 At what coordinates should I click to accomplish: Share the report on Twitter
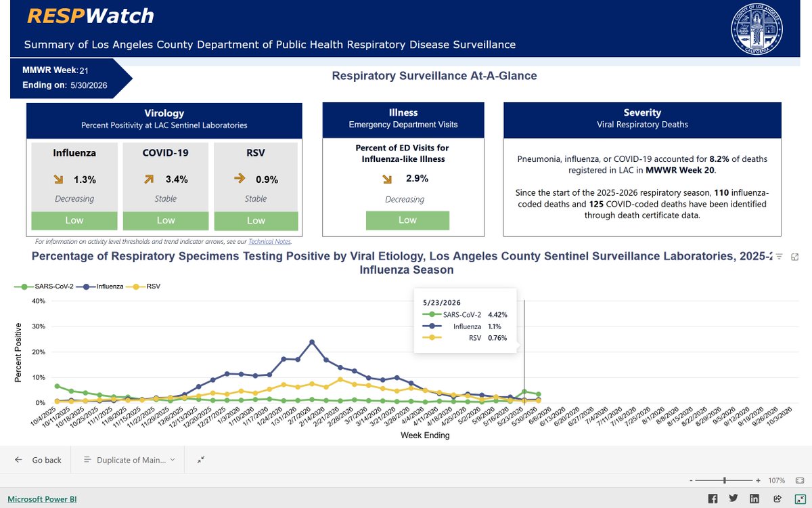(x=734, y=499)
